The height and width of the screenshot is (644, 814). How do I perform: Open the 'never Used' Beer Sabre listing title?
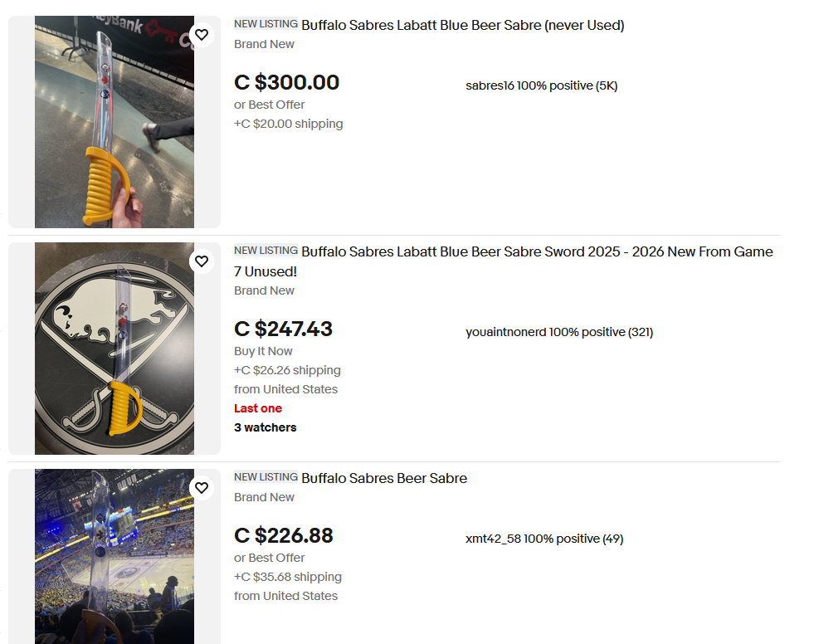(x=462, y=25)
